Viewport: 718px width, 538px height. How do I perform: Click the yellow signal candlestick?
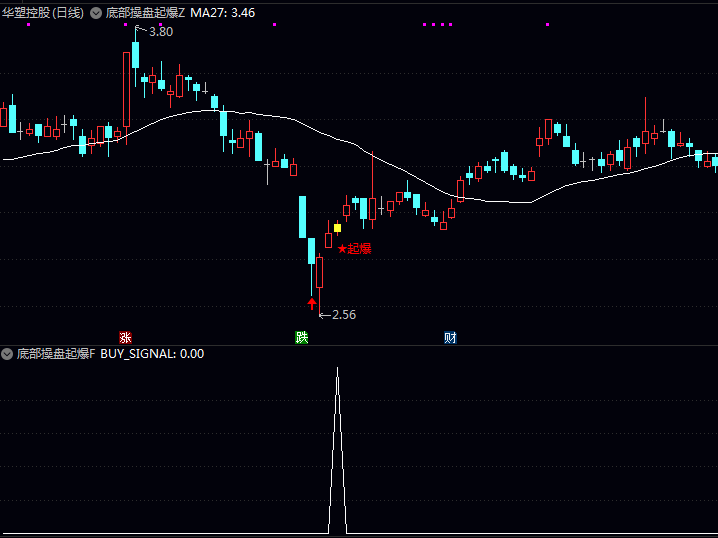pos(337,228)
